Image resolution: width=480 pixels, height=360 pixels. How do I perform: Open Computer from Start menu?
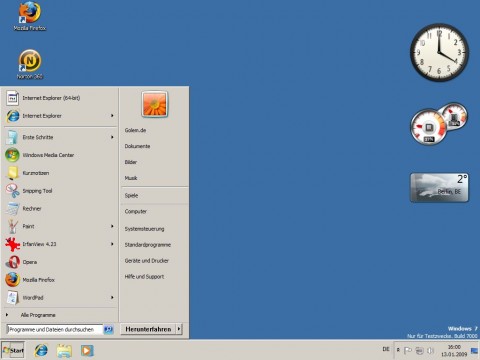(x=136, y=211)
